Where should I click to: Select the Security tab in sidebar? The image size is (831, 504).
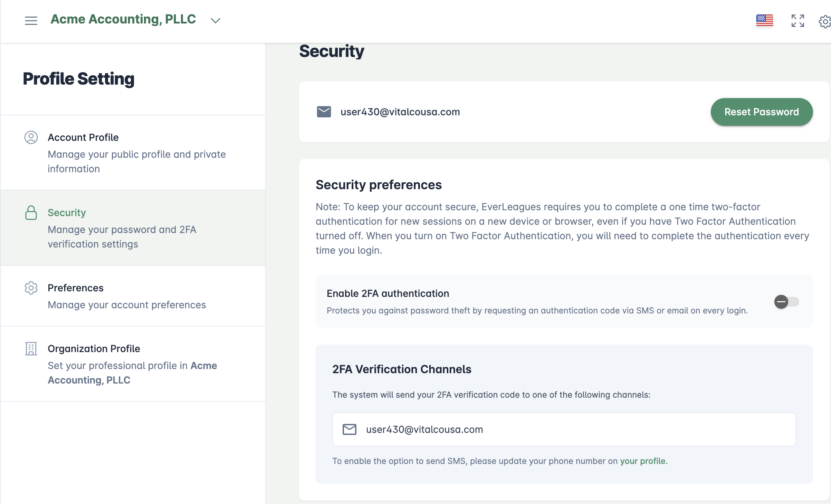(67, 213)
